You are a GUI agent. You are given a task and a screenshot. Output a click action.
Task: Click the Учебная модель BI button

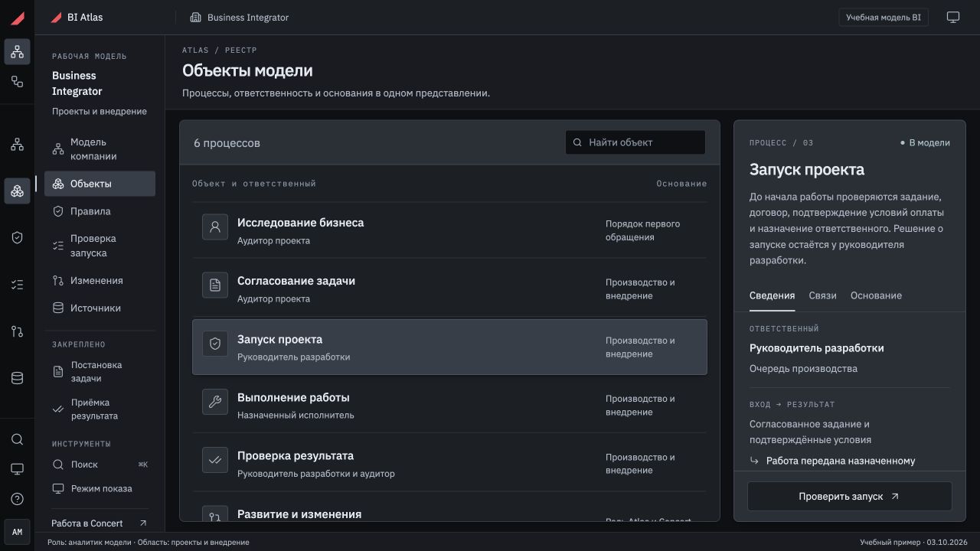tap(884, 18)
